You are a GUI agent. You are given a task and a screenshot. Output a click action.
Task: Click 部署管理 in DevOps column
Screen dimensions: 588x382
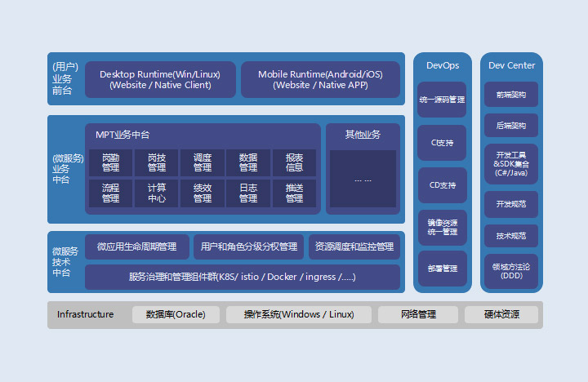pyautogui.click(x=442, y=269)
